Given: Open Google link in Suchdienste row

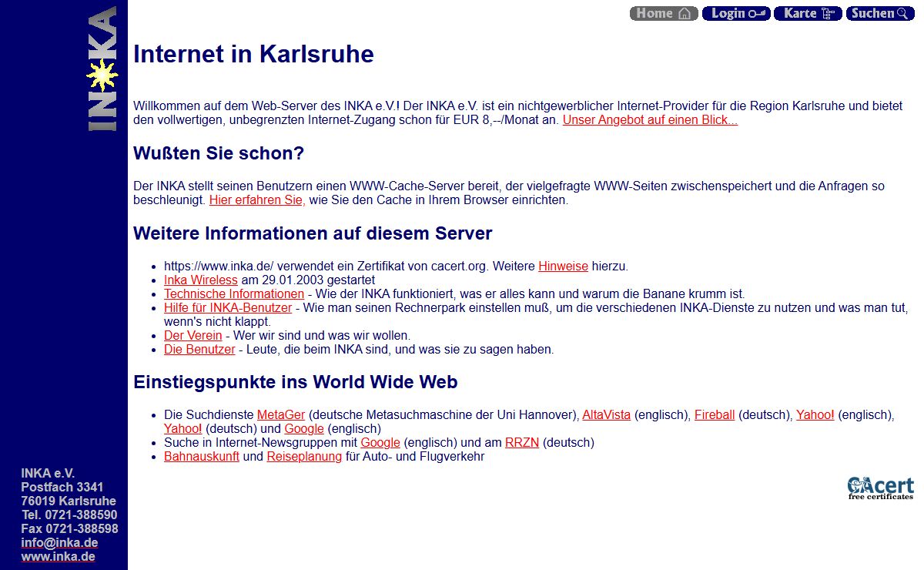Looking at the screenshot, I should pyautogui.click(x=304, y=429).
